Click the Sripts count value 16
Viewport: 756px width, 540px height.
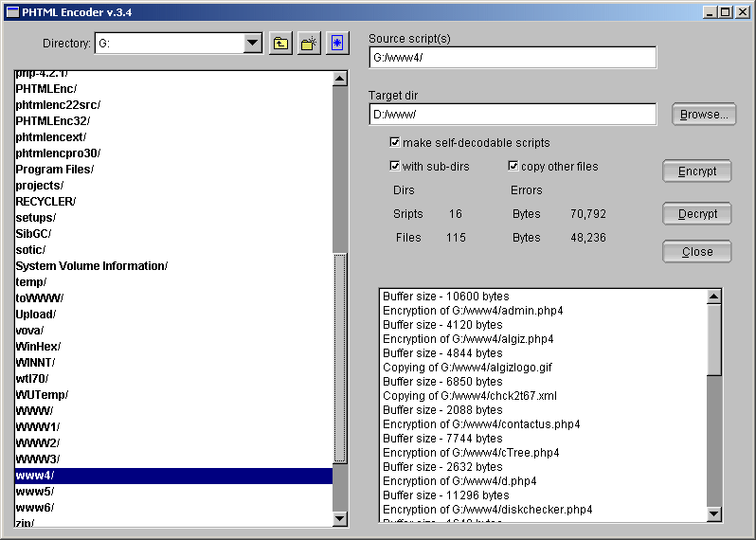(x=456, y=213)
